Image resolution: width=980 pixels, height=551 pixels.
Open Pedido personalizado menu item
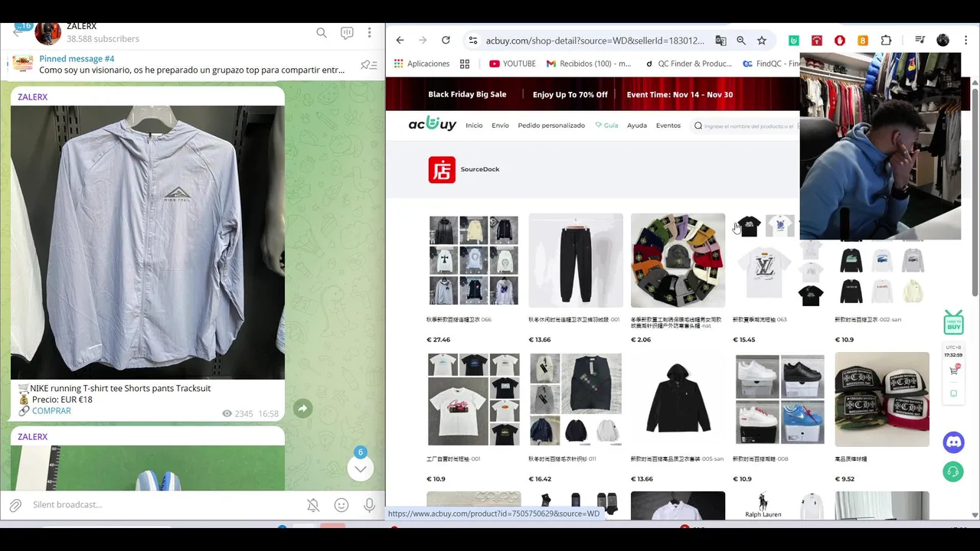(x=551, y=126)
